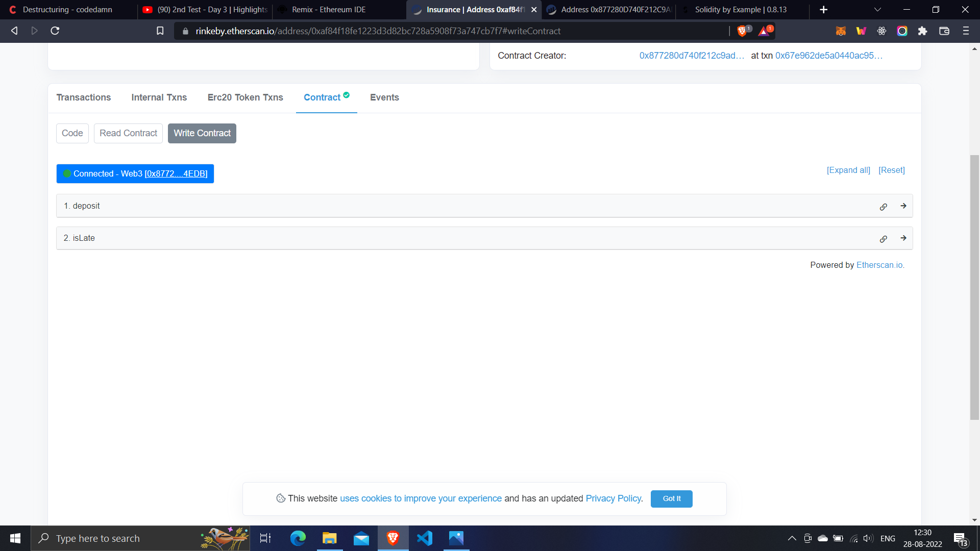Dismiss cookie notice with Got It
This screenshot has height=551, width=980.
click(672, 499)
